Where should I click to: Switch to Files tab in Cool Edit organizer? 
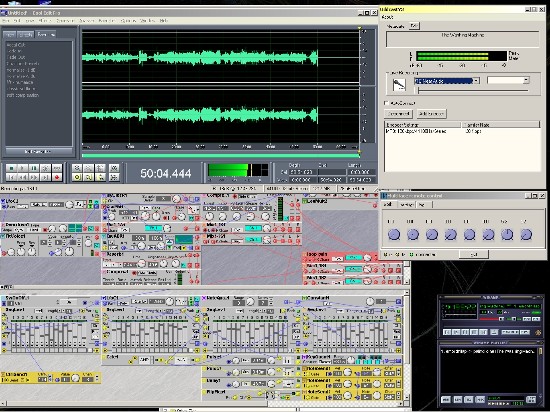tap(9, 34)
